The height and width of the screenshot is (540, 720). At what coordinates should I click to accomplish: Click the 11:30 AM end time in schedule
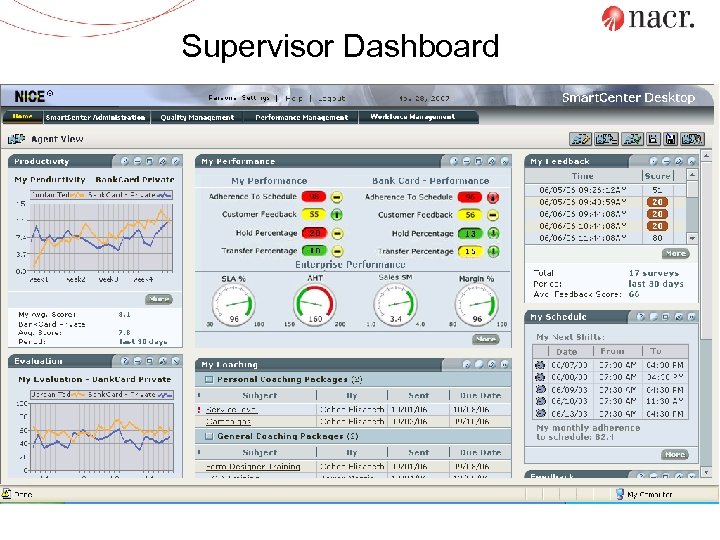664,401
